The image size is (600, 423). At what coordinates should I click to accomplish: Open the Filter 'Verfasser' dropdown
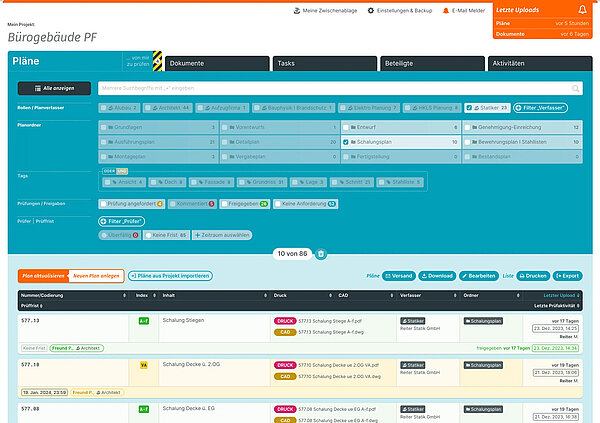coord(541,107)
